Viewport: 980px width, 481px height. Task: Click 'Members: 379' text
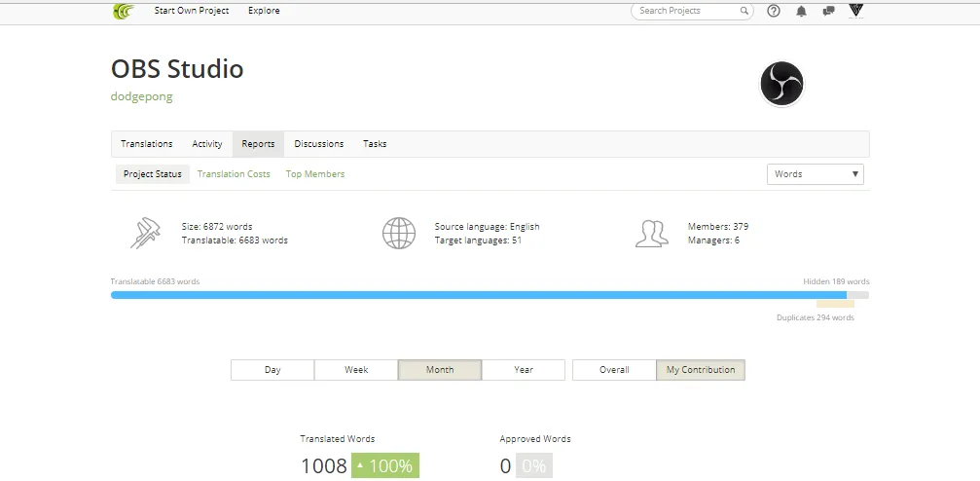coord(718,227)
